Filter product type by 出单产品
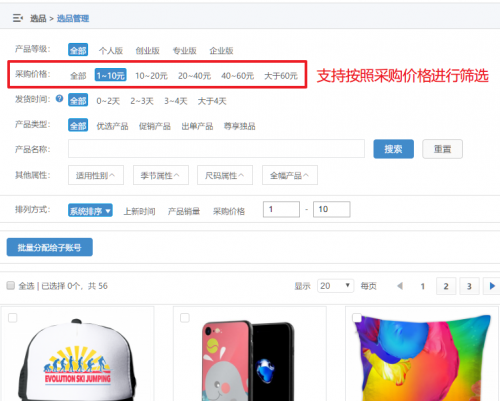 (197, 126)
